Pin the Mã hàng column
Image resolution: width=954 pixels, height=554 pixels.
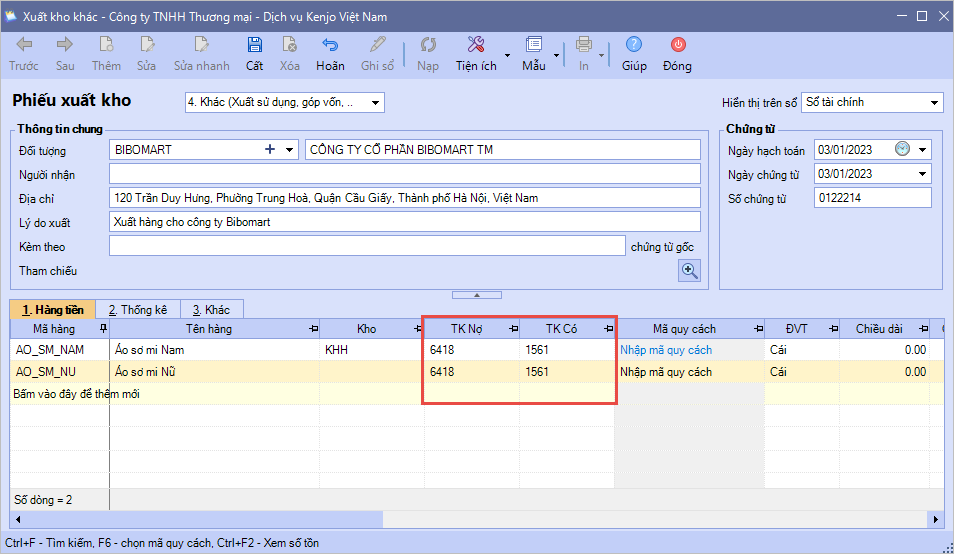[x=103, y=329]
